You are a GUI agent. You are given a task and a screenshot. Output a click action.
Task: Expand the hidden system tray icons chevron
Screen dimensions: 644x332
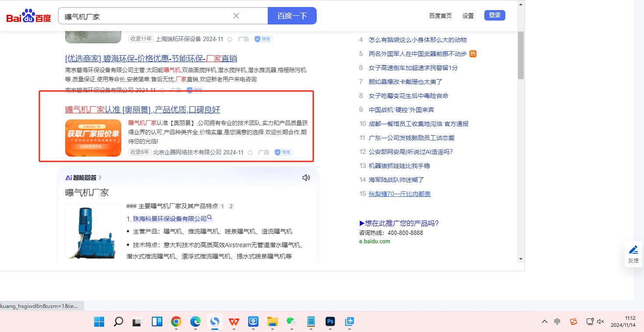click(544, 322)
